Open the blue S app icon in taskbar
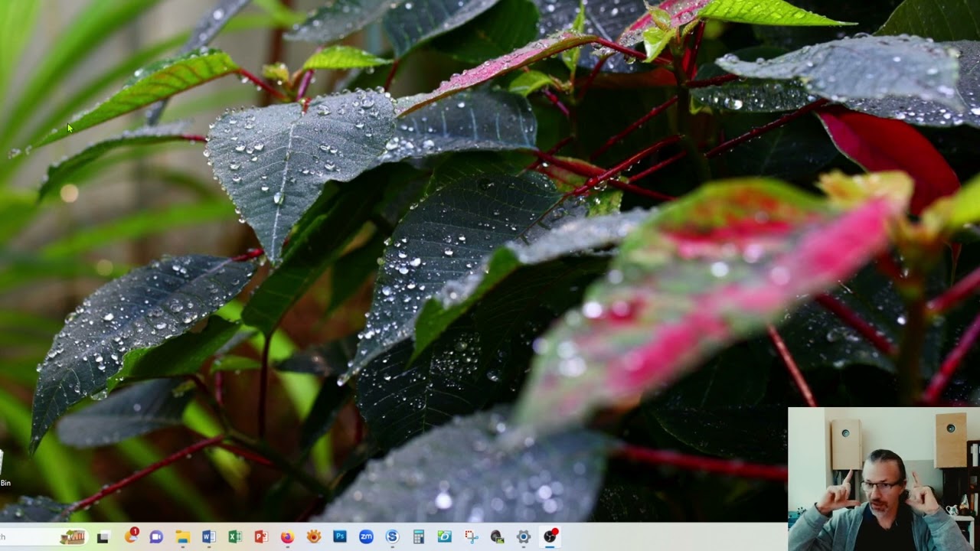Image resolution: width=980 pixels, height=551 pixels. point(392,537)
